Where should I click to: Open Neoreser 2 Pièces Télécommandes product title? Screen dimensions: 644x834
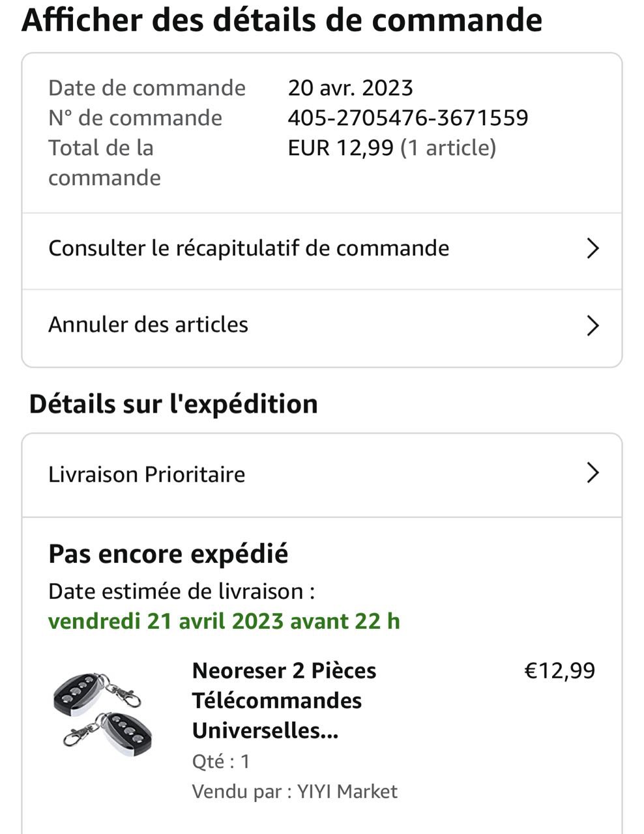point(284,700)
